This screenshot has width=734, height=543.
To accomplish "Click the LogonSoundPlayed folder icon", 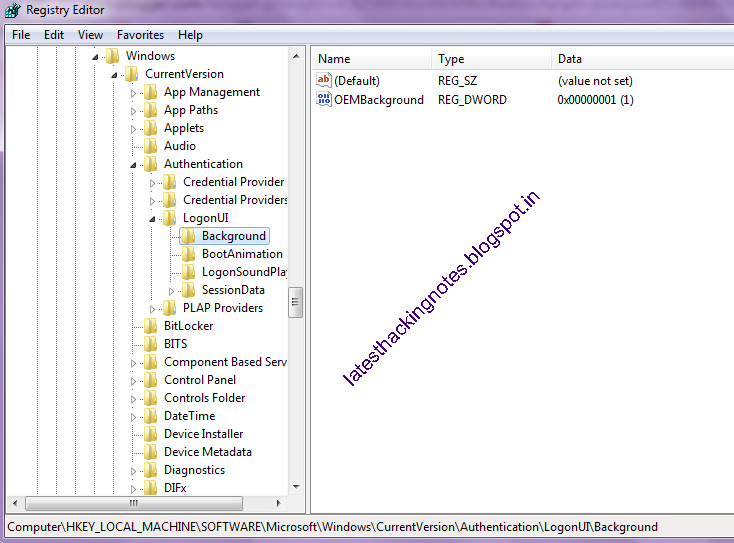I will (x=188, y=272).
